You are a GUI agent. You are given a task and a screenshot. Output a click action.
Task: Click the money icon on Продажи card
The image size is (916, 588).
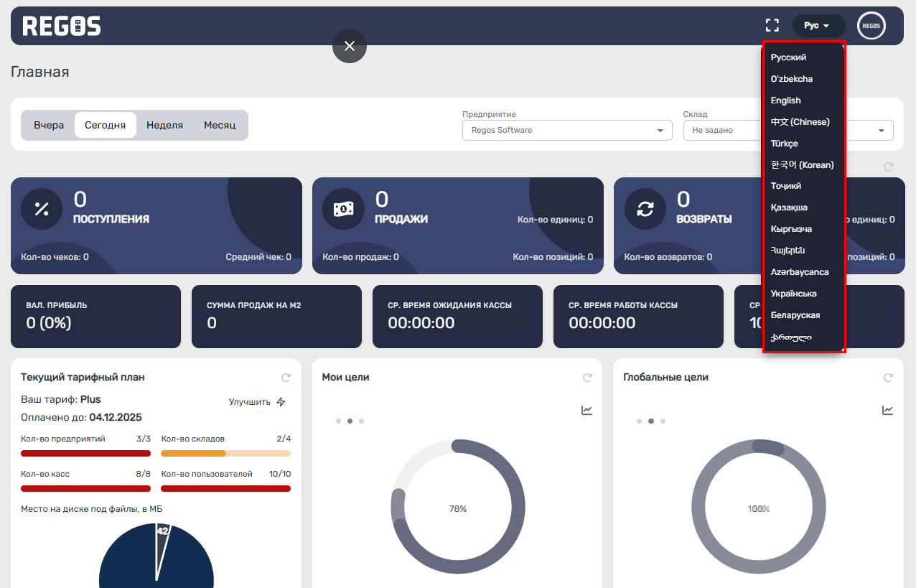coord(343,209)
